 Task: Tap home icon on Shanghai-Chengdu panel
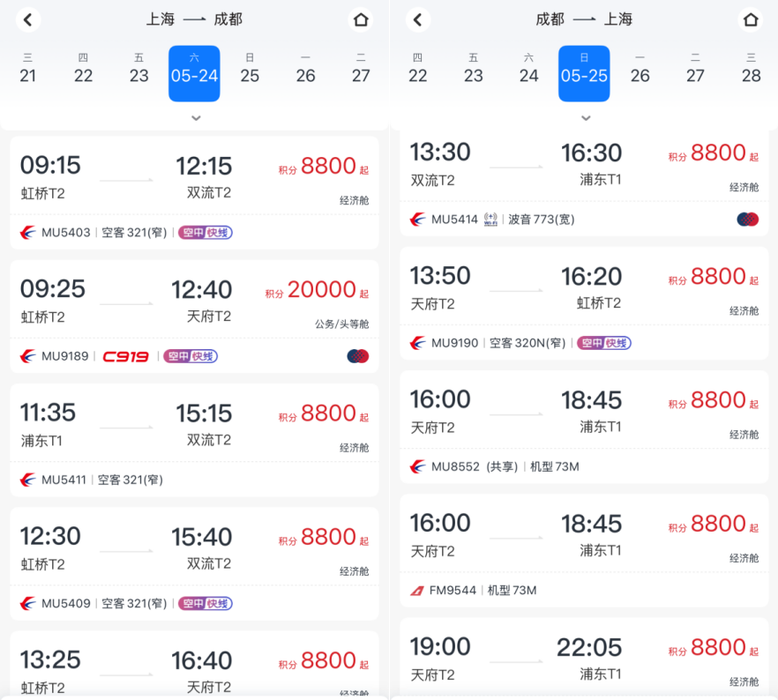361,19
